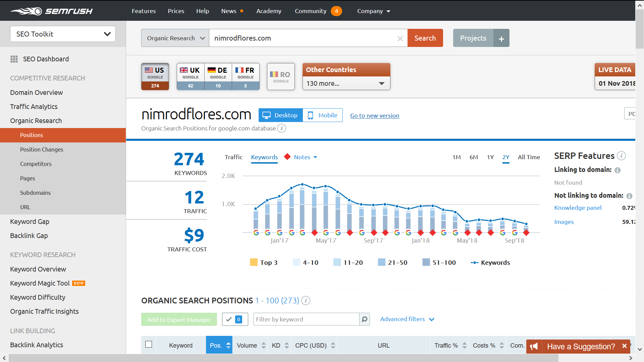Open Traffic Analytics in sidebar
The width and height of the screenshot is (644, 362).
(x=34, y=107)
